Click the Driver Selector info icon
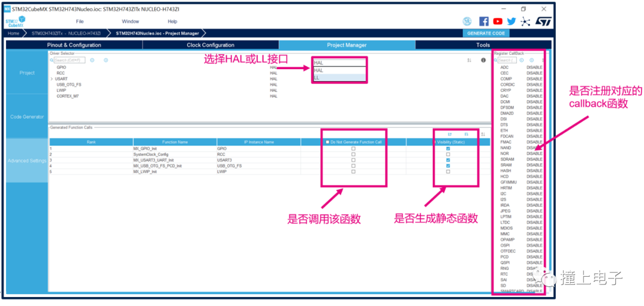 point(484,60)
